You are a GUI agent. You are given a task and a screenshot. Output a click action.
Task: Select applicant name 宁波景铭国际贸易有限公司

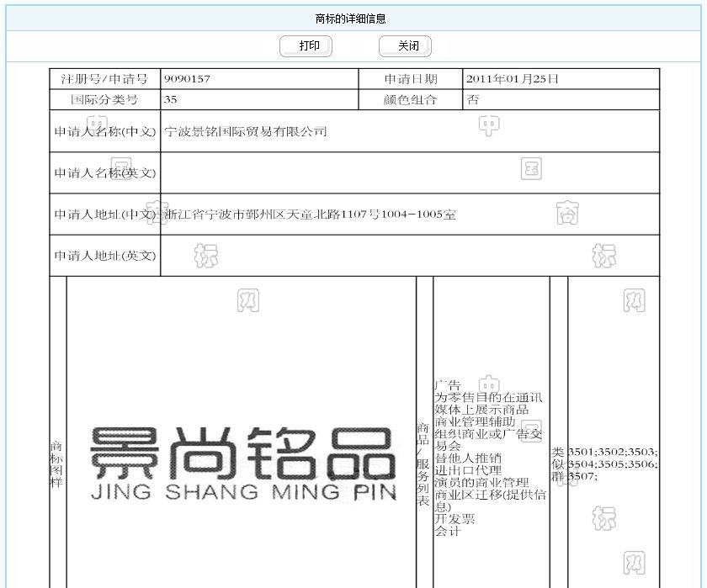[x=245, y=131]
